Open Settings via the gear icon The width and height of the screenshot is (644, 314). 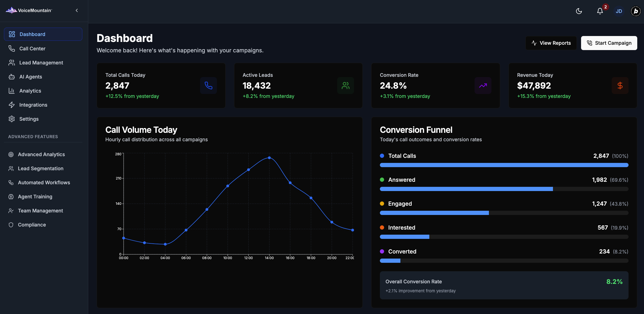[x=12, y=119]
